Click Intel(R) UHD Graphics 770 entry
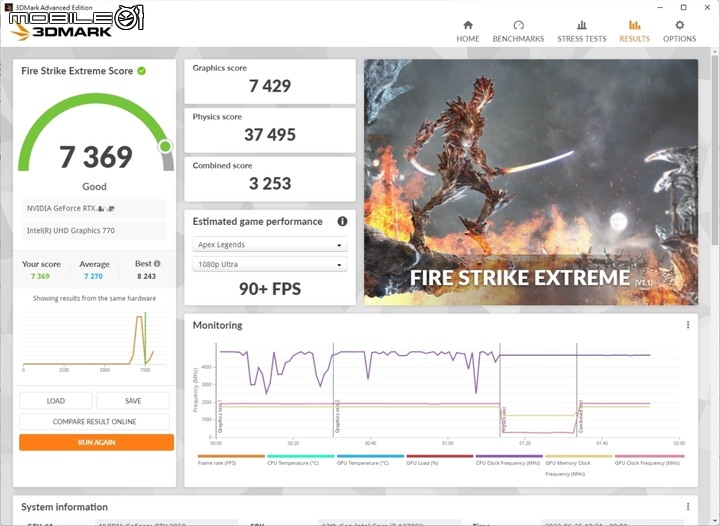 (x=94, y=230)
